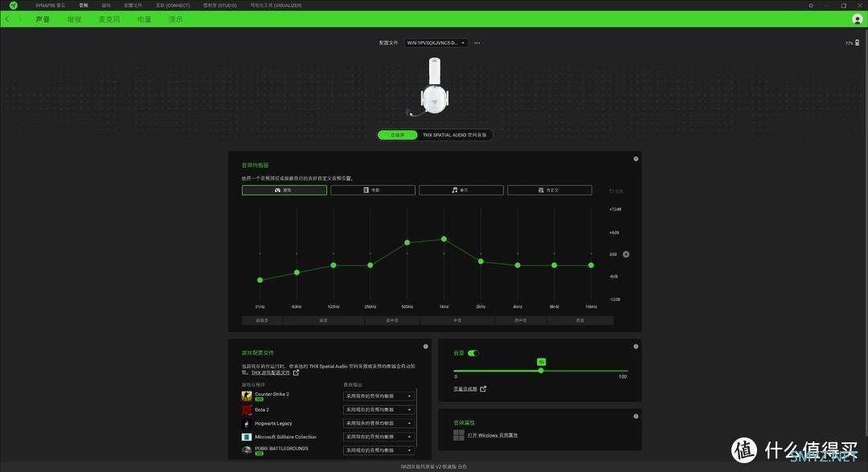Viewport: 868px width, 472px height.
Task: Open the settings gear in the title bar
Action: click(811, 6)
